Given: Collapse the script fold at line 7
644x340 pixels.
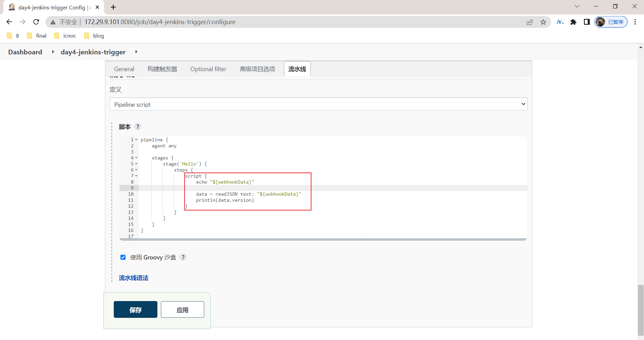Looking at the screenshot, I should [136, 176].
